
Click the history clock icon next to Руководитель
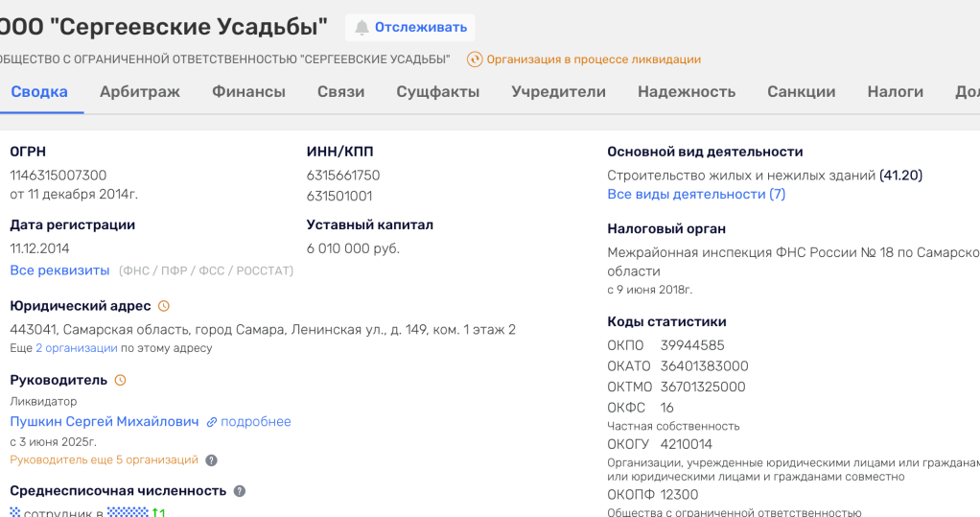(120, 380)
